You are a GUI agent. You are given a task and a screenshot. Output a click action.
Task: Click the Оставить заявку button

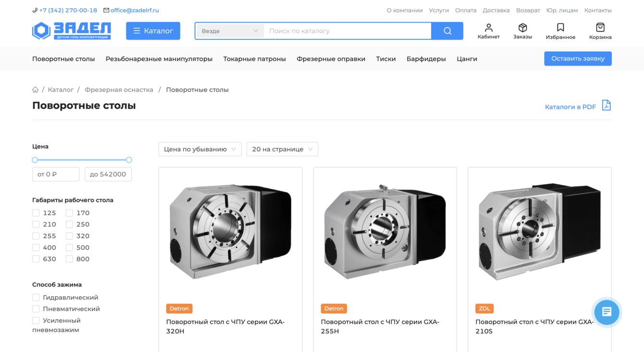coord(578,59)
